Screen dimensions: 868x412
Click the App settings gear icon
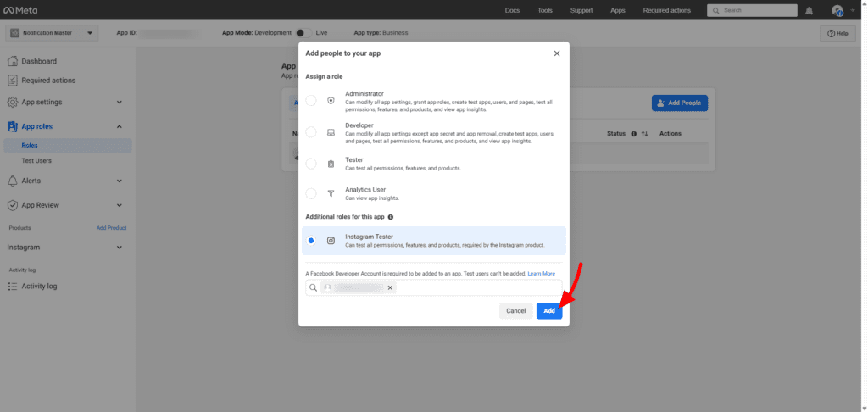[12, 103]
